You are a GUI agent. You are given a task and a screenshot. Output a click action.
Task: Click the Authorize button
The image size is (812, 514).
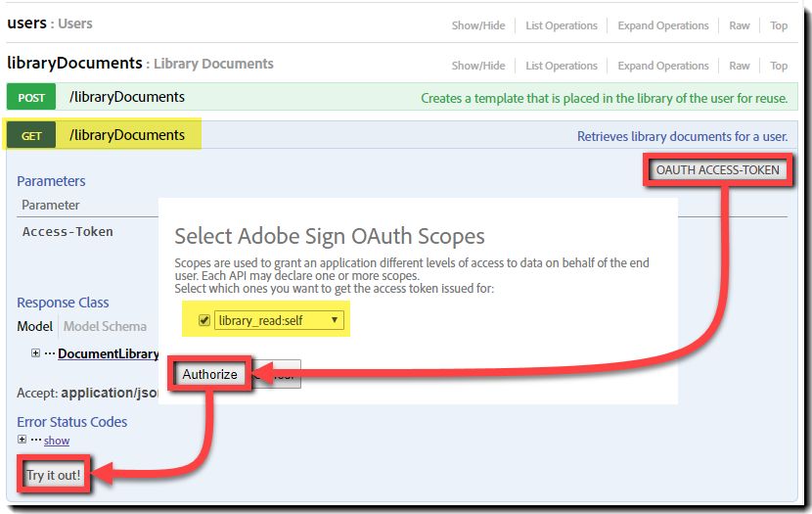[209, 374]
